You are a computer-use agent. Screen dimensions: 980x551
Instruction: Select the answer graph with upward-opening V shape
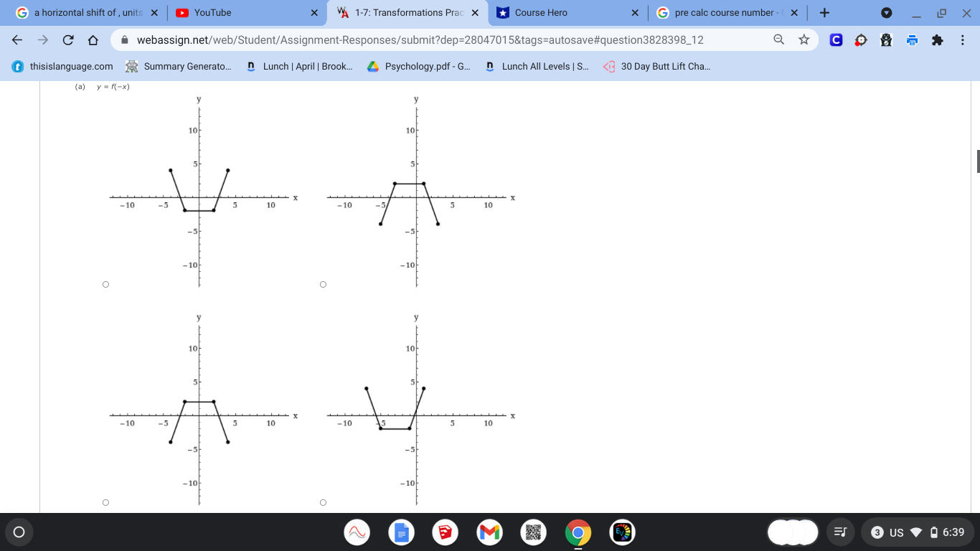(105, 284)
